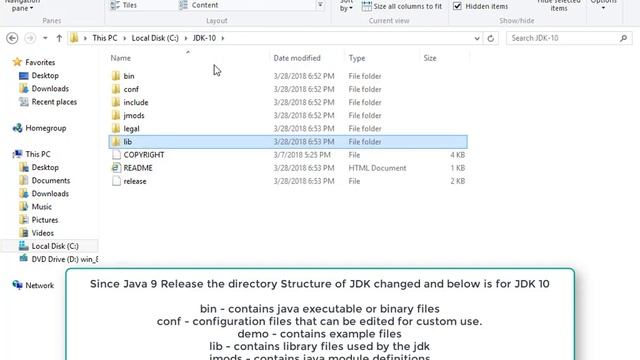The width and height of the screenshot is (640, 360).
Task: Click the 4 KB size cell
Action: click(x=458, y=155)
